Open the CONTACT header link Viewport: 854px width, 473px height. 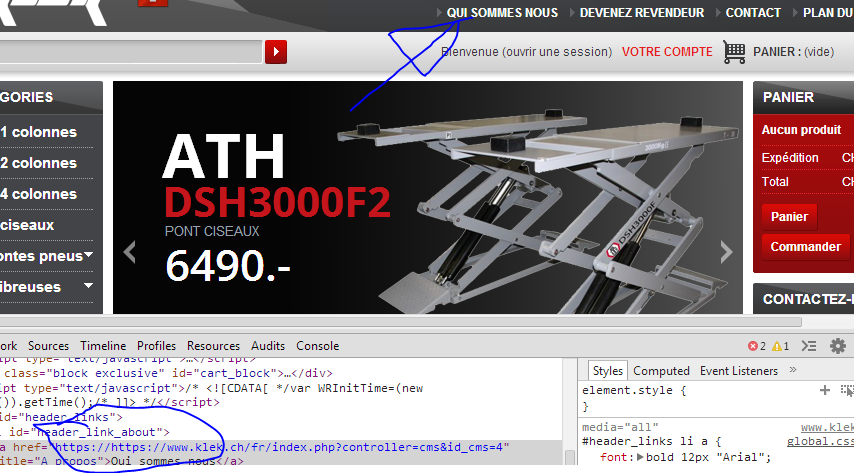coord(753,13)
